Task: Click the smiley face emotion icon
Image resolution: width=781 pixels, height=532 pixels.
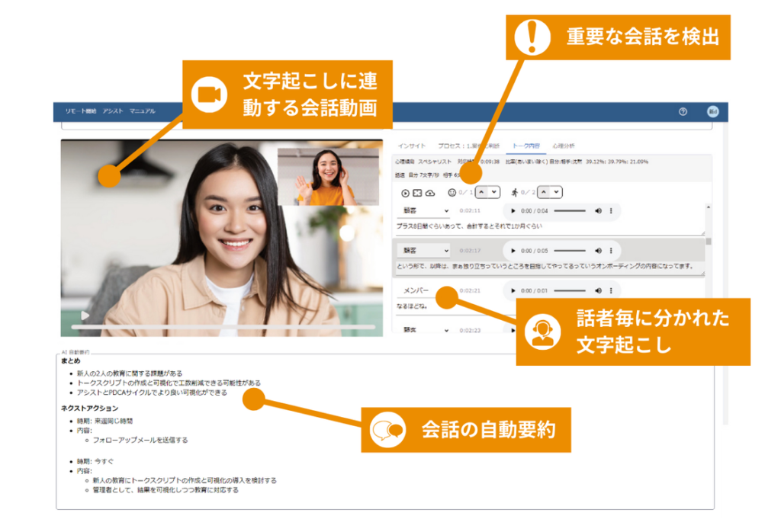Action: tap(452, 193)
